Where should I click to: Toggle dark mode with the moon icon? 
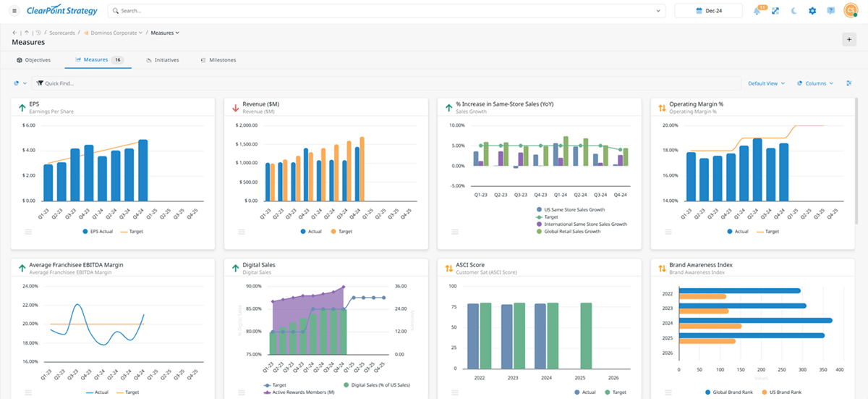click(x=794, y=11)
